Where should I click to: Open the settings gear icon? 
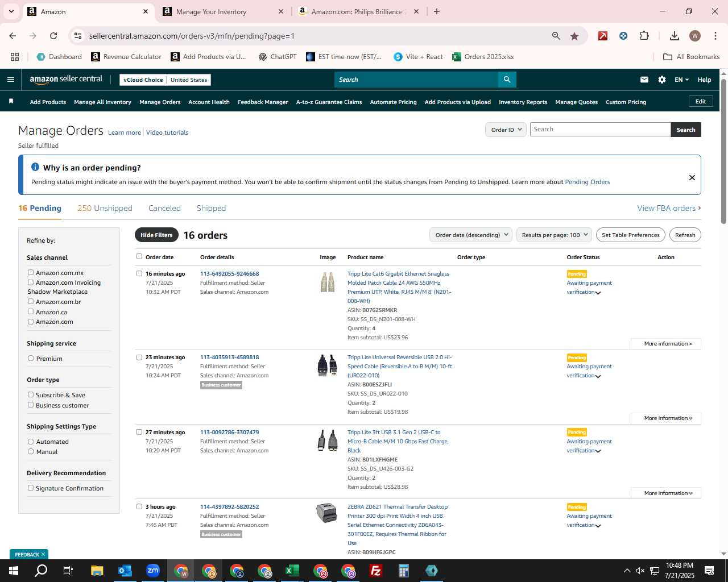tap(662, 80)
